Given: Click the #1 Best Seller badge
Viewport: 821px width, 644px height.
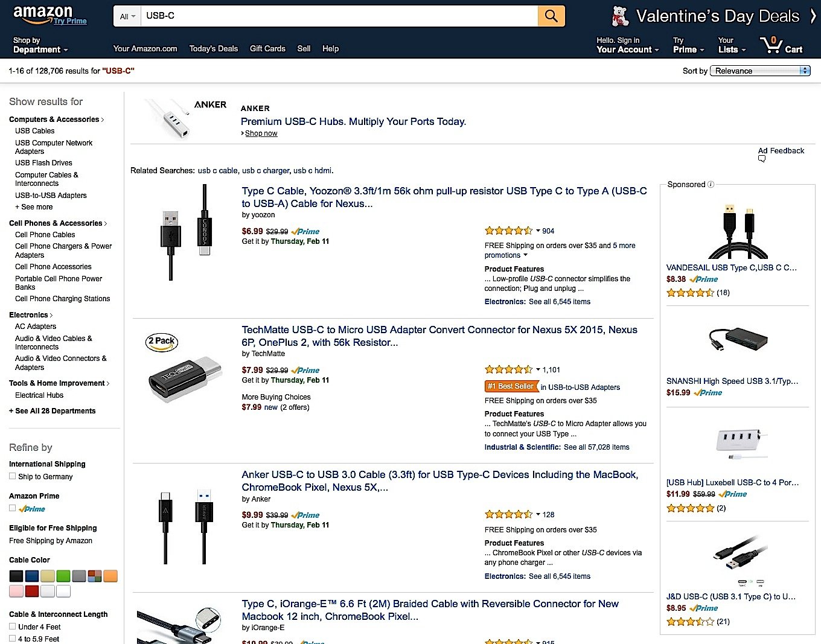Looking at the screenshot, I should pyautogui.click(x=511, y=386).
